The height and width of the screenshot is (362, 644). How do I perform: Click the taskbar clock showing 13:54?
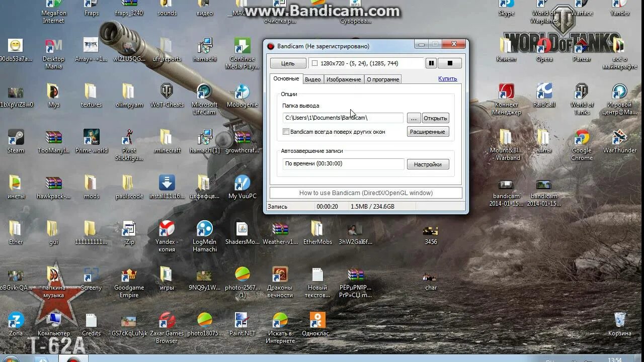click(x=614, y=359)
